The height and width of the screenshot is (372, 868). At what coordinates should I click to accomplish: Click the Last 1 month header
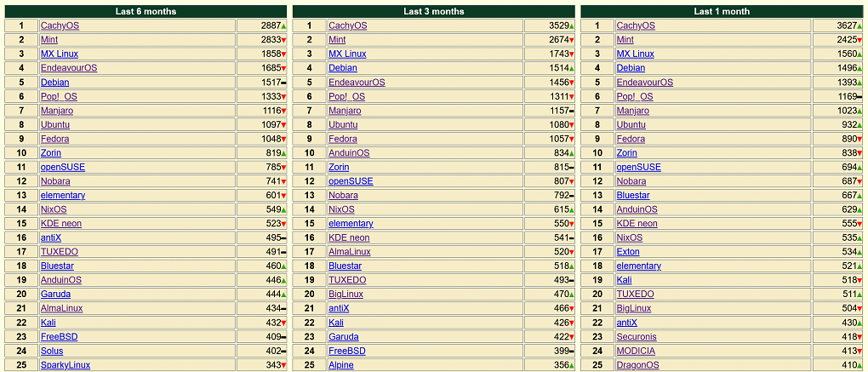(722, 11)
